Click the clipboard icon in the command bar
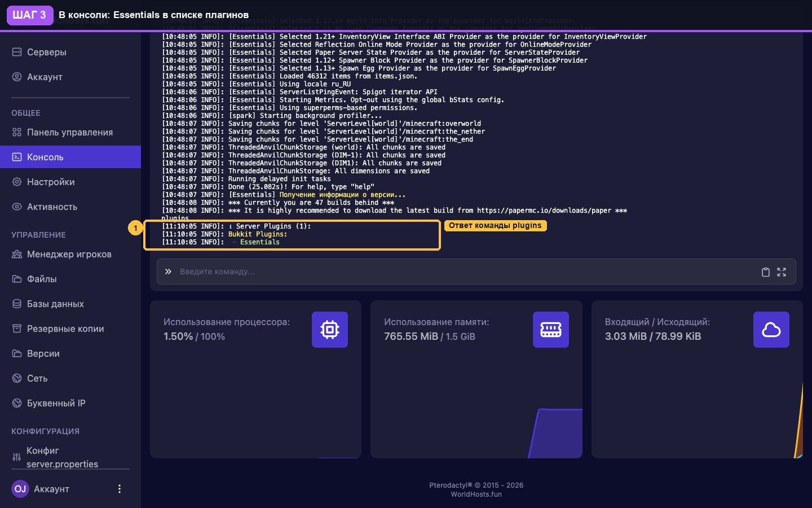Screen dimensions: 812x508 click(x=765, y=272)
